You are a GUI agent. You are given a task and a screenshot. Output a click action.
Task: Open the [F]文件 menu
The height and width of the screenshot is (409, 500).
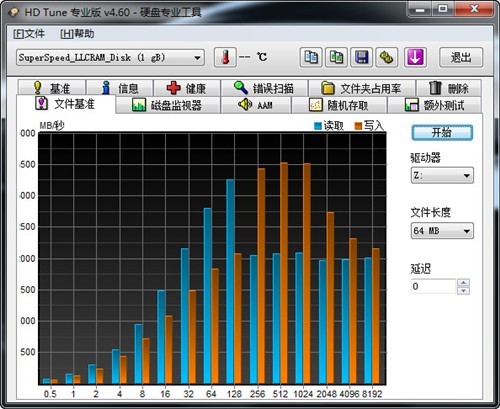pyautogui.click(x=29, y=34)
